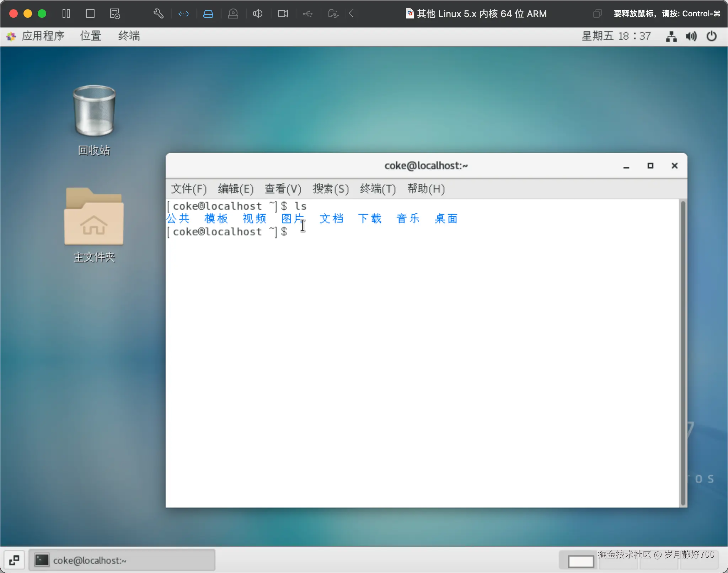Click the VM sound speaker icon
This screenshot has width=728, height=573.
click(258, 14)
